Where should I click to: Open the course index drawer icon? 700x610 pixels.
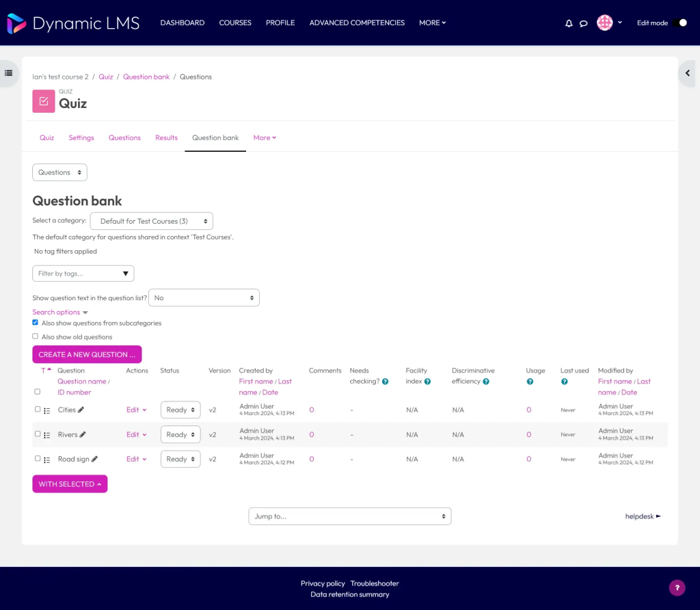(8, 72)
